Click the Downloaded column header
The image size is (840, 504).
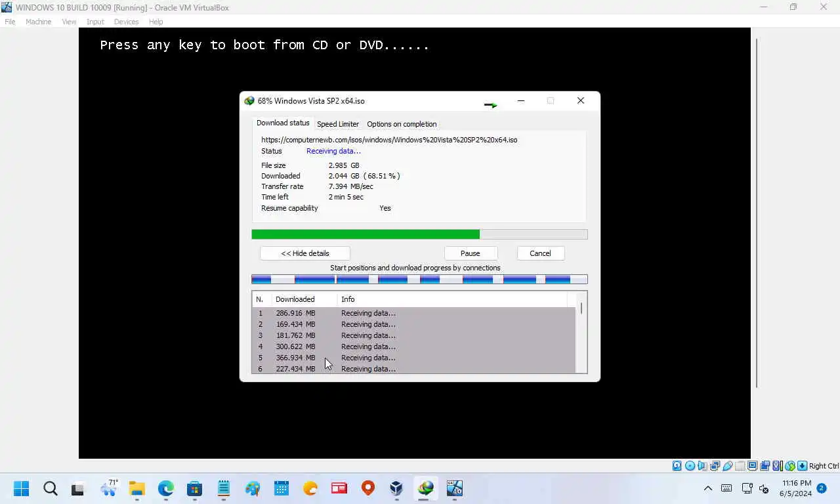(x=303, y=299)
